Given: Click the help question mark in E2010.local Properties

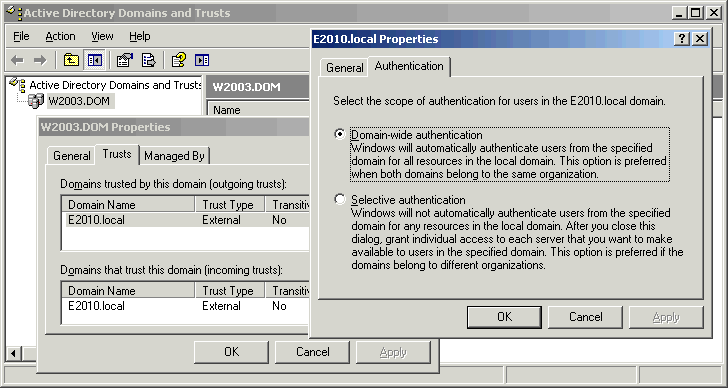Looking at the screenshot, I should point(681,39).
